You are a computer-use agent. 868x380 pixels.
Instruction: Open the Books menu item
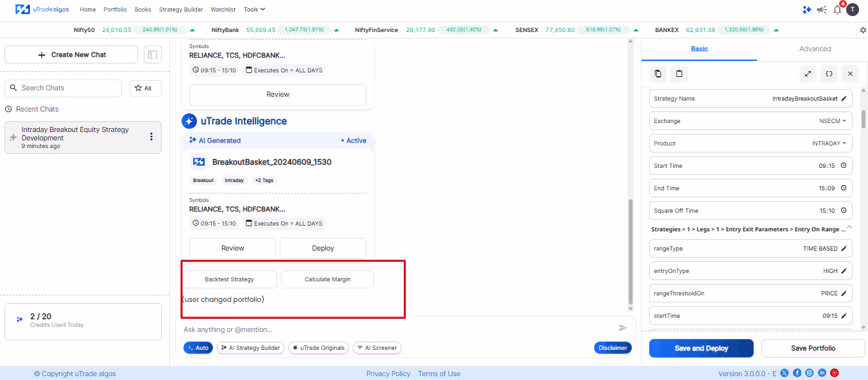(143, 10)
